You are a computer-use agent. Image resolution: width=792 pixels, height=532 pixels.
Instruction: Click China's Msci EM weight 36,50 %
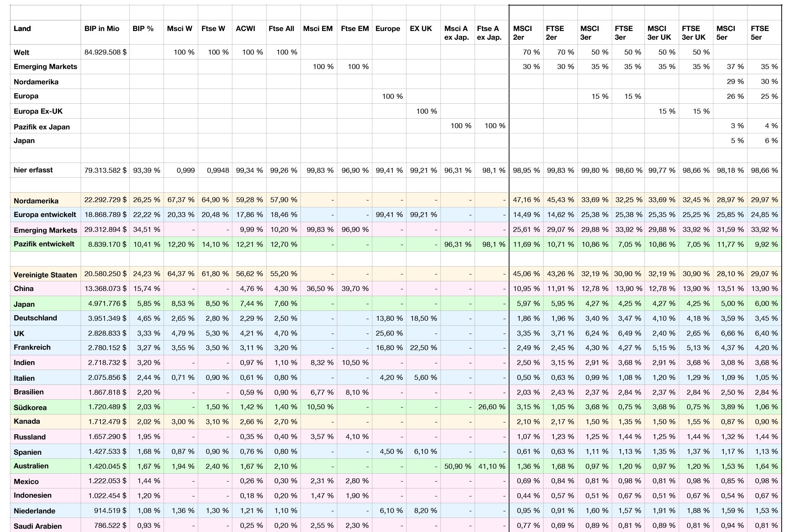point(320,289)
